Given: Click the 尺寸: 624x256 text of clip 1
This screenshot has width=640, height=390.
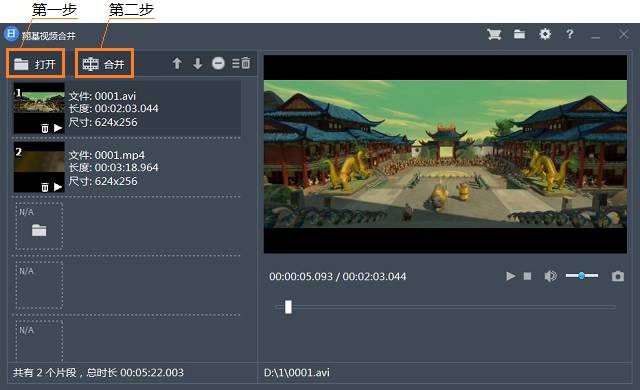Looking at the screenshot, I should 103,122.
